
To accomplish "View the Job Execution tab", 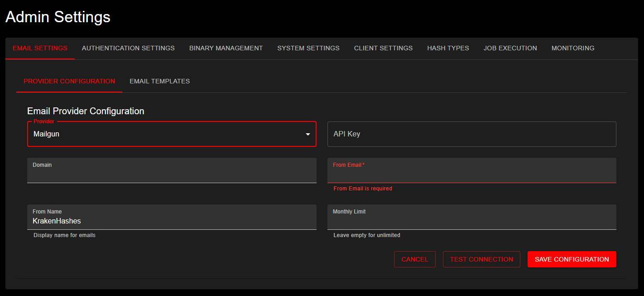I will (510, 48).
